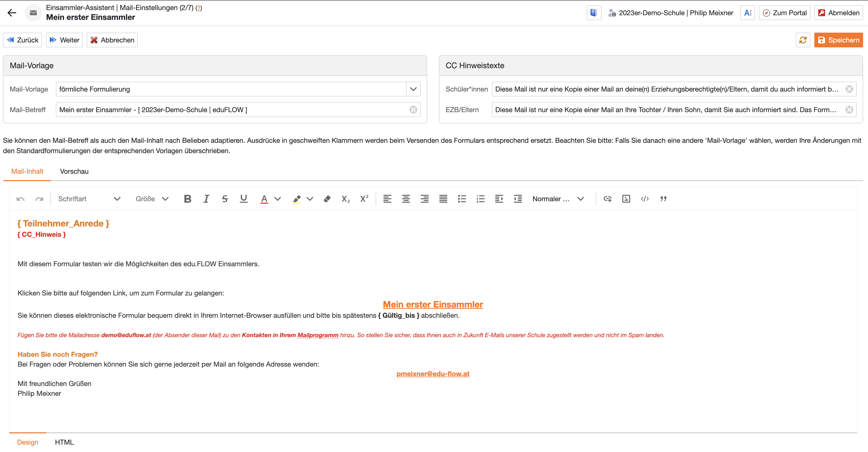Screen dimensions: 868x452
Task: Click the strikethrough icon
Action: click(x=225, y=199)
